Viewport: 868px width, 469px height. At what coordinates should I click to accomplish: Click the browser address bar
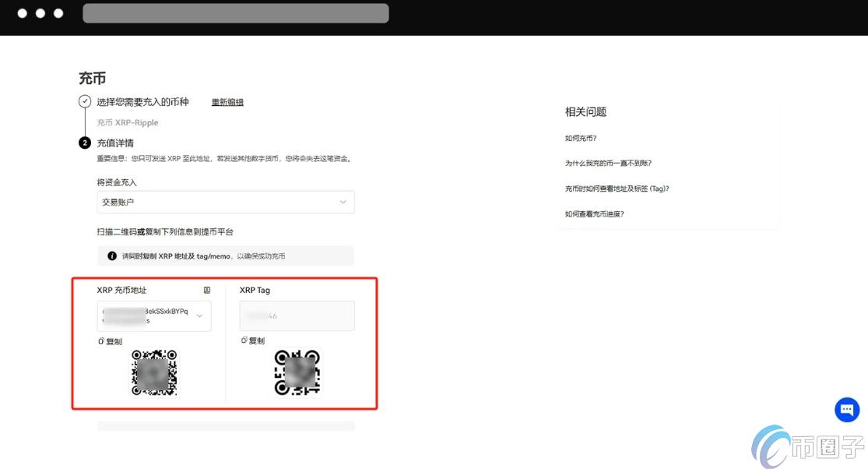tap(235, 12)
